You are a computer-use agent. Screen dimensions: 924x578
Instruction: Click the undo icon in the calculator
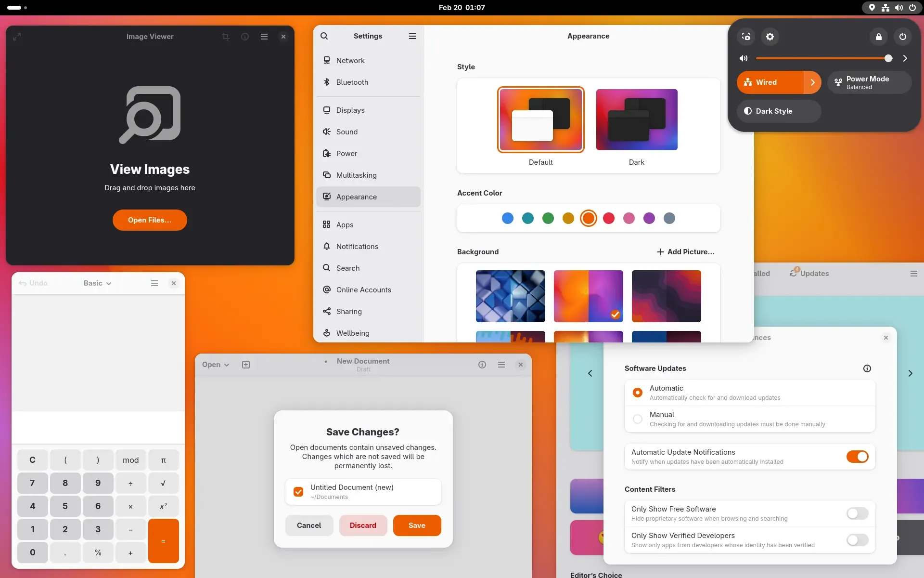coord(24,283)
